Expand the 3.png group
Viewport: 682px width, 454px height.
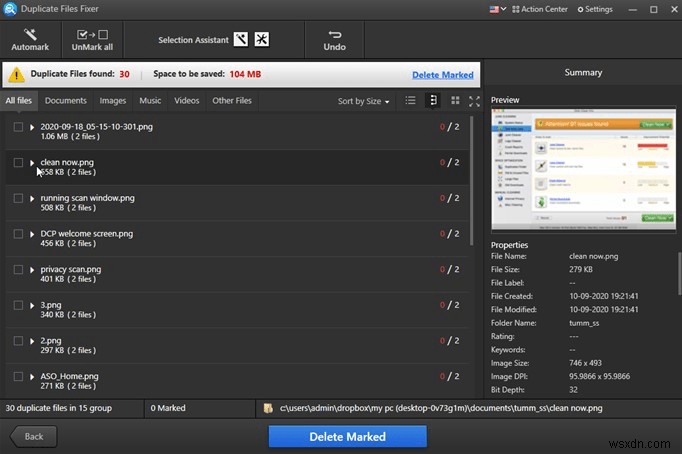(x=32, y=305)
